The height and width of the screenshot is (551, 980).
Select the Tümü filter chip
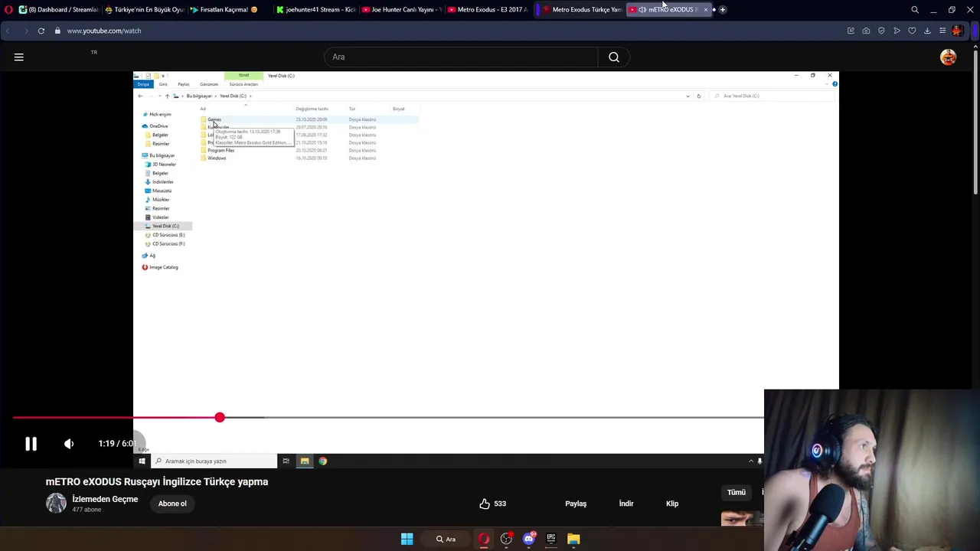point(737,492)
